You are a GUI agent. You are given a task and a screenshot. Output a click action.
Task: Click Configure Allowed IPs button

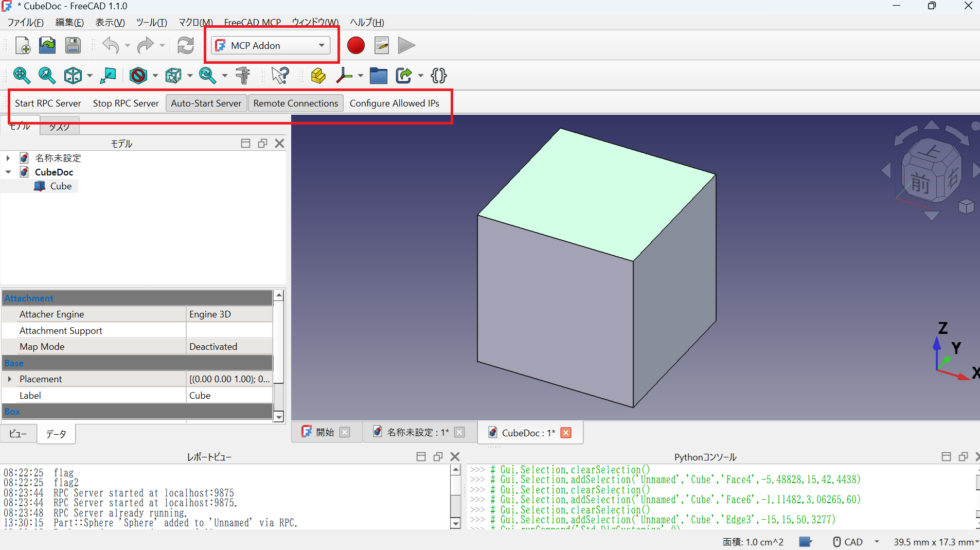[x=394, y=103]
